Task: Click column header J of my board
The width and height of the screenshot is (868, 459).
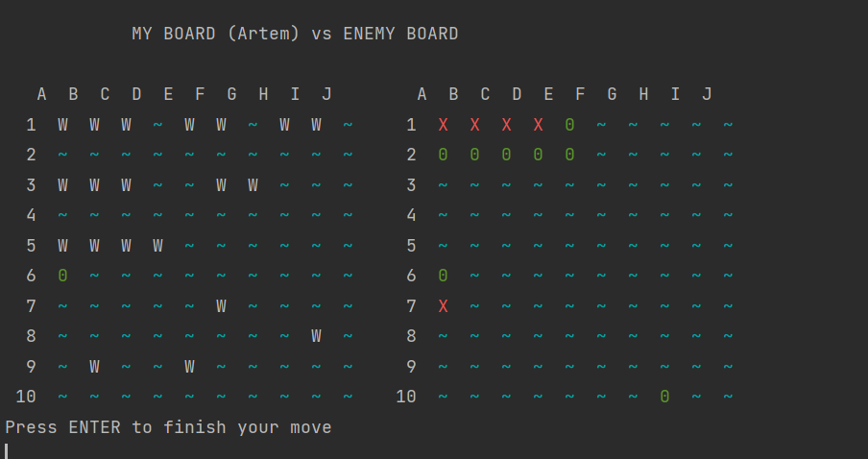Action: (x=326, y=94)
